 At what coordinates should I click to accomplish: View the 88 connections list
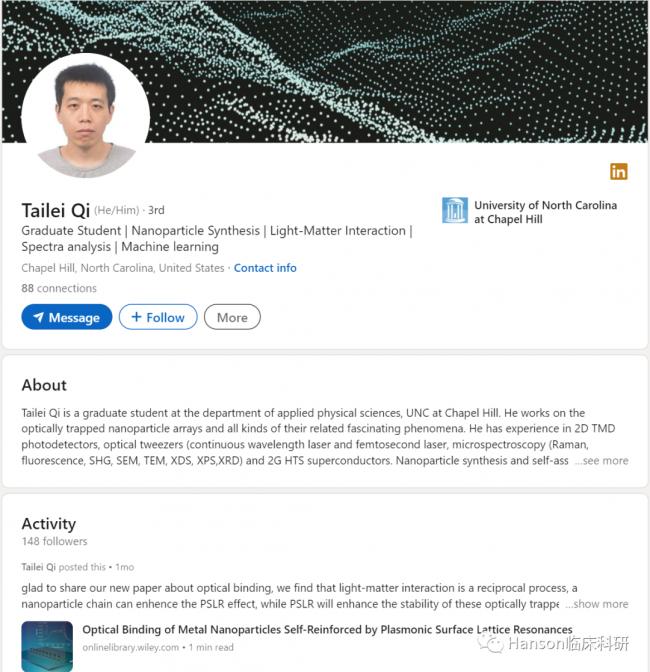(59, 288)
